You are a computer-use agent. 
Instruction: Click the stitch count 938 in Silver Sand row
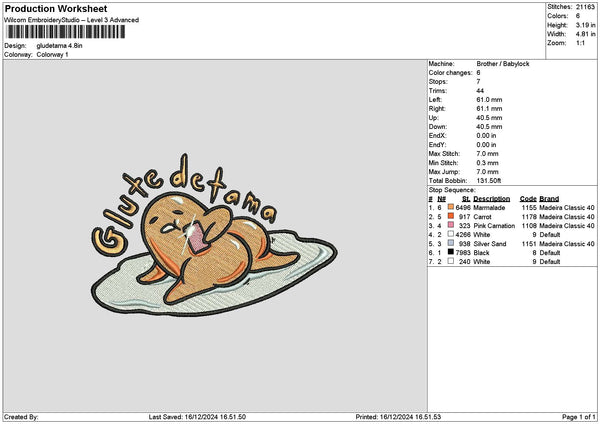(465, 243)
